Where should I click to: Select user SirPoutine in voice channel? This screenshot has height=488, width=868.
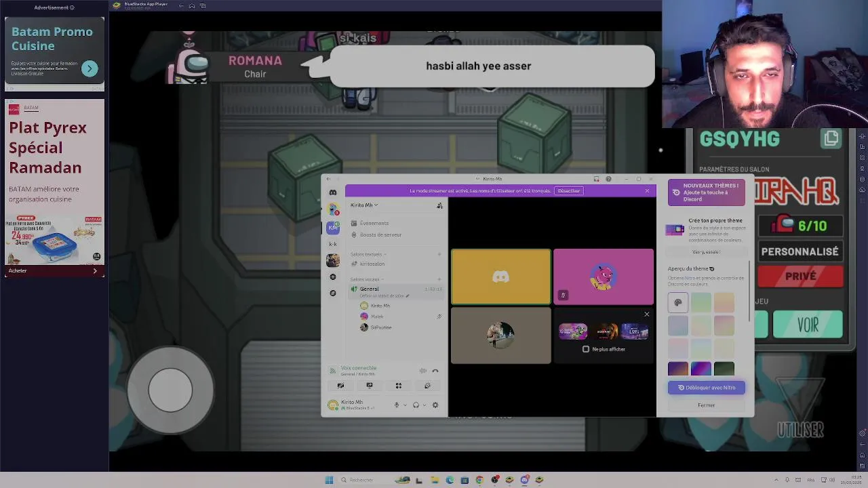pos(380,327)
